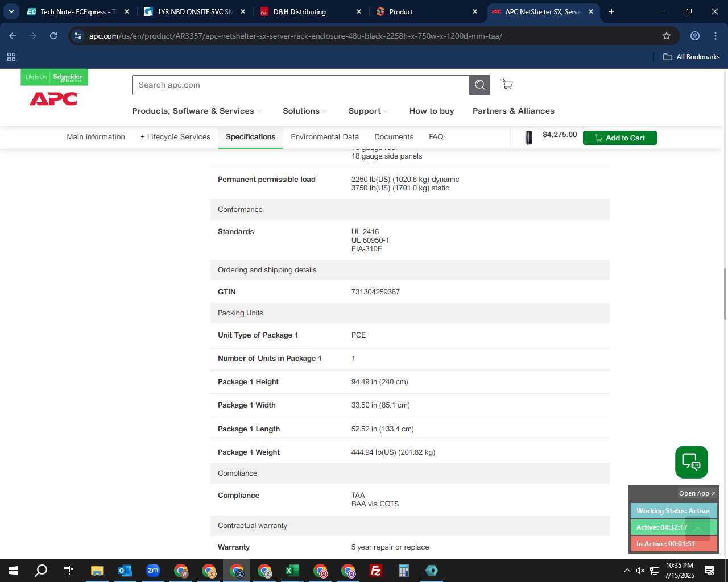
Task: Open How to buy page
Action: pyautogui.click(x=432, y=111)
